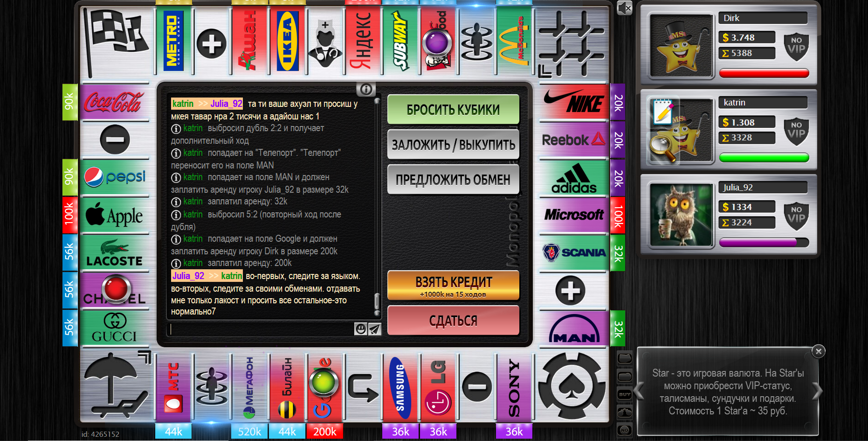Click katrin's NO VIP badge

click(x=796, y=131)
